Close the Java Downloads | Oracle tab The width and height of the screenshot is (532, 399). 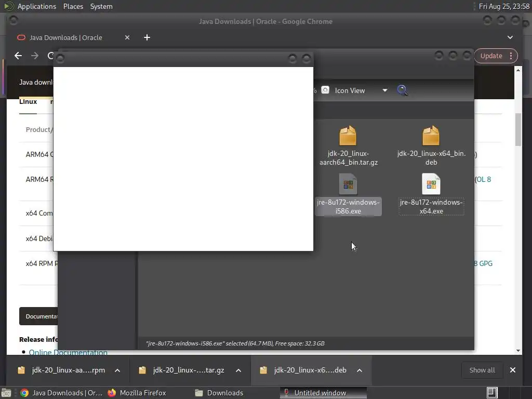127,37
